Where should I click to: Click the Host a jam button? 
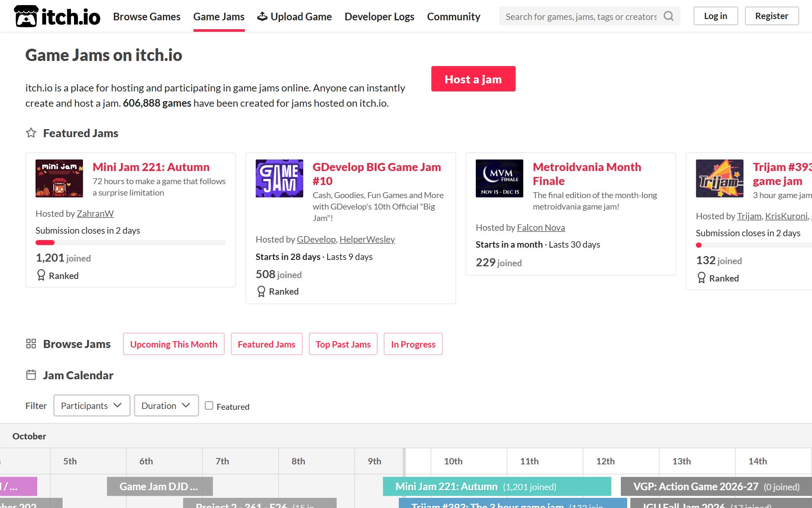(x=473, y=79)
